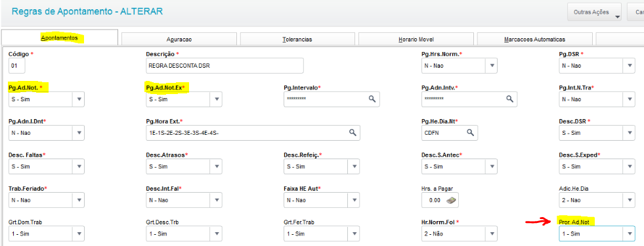The width and height of the screenshot is (644, 246).
Task: Click the Pg.Adn.Intv. input field
Action: point(469,99)
